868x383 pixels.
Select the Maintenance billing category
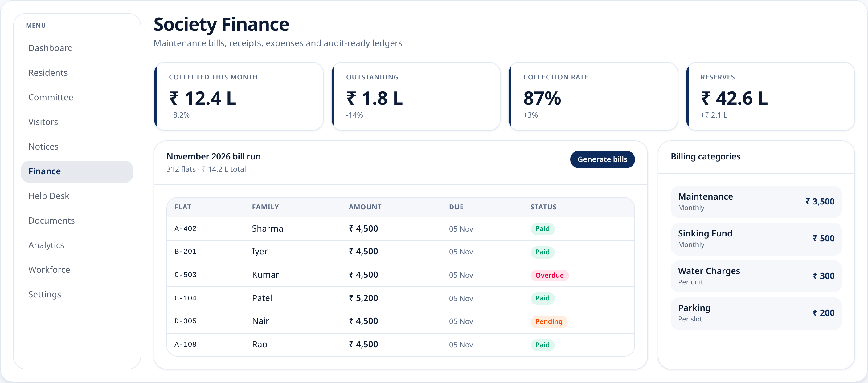(x=756, y=202)
